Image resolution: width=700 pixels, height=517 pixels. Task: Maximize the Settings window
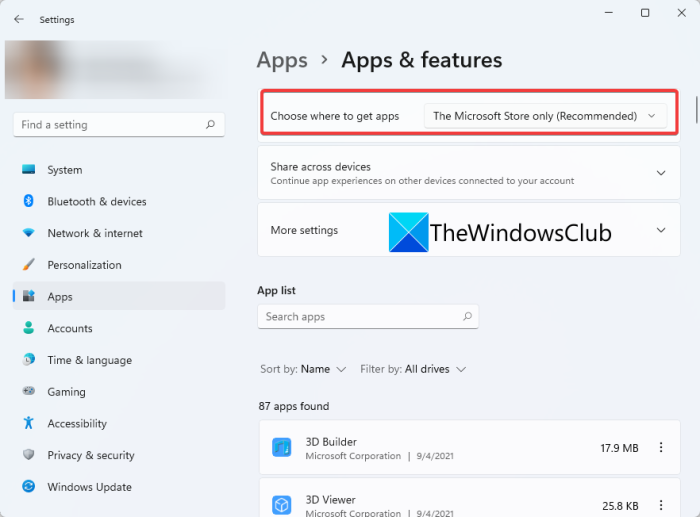pos(645,13)
